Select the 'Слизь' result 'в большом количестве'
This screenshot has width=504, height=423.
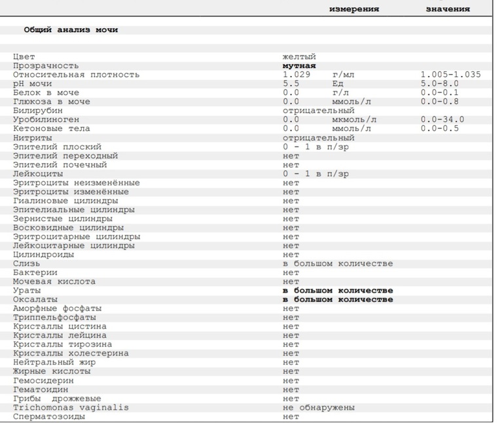[338, 264]
